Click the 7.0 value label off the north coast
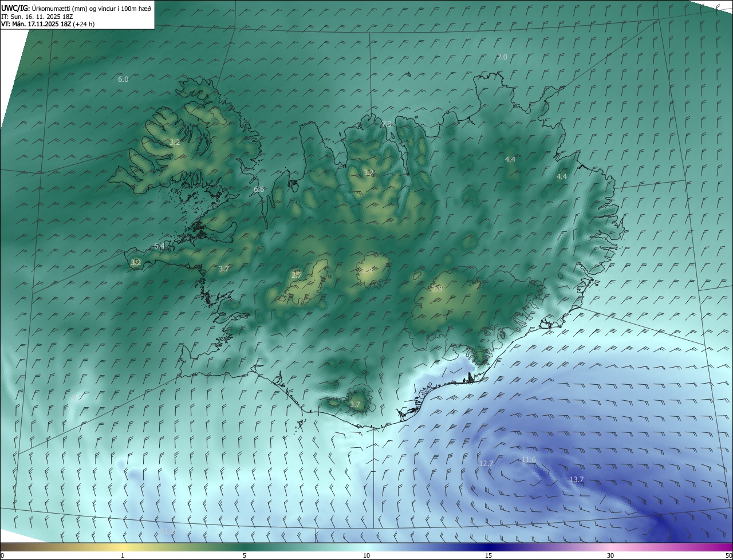 (x=502, y=57)
